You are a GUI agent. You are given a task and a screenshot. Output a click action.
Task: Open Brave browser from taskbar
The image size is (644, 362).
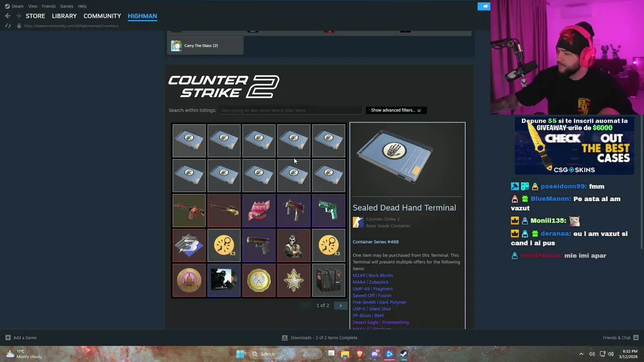pos(360,354)
